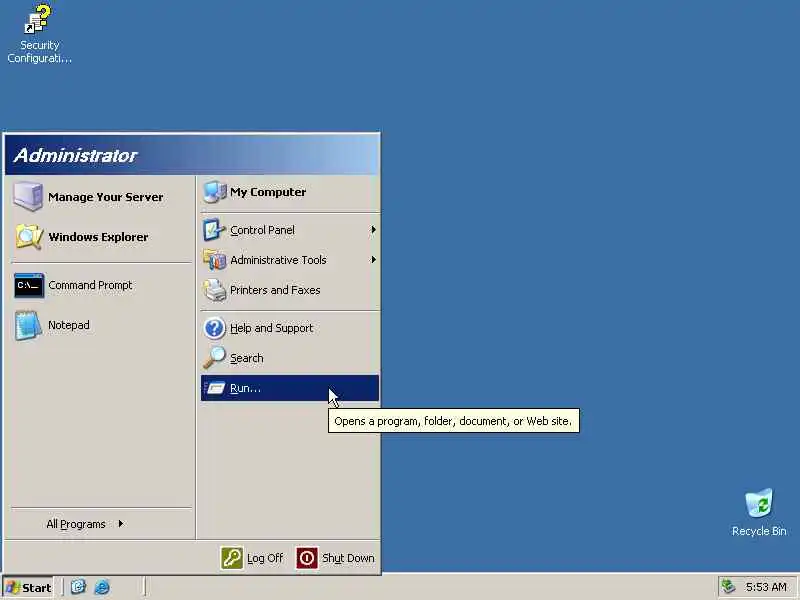Expand the Administrative Tools submenu arrow
The image size is (800, 600).
373,260
